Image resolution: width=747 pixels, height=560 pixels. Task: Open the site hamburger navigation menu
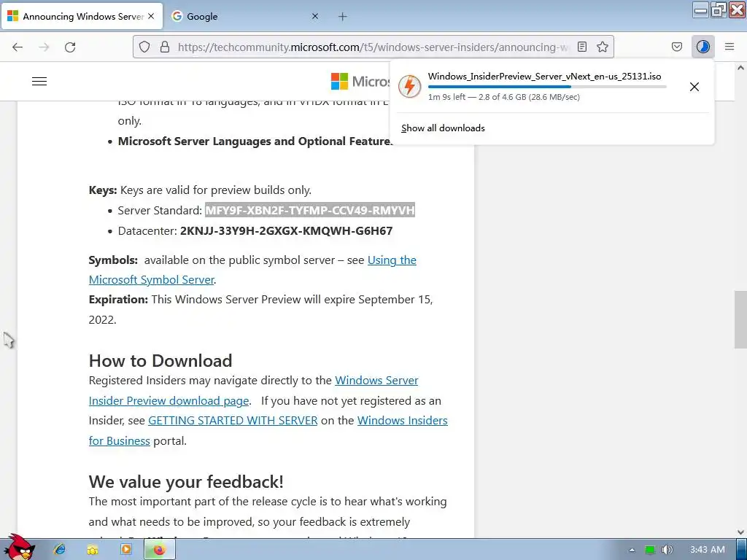[39, 82]
